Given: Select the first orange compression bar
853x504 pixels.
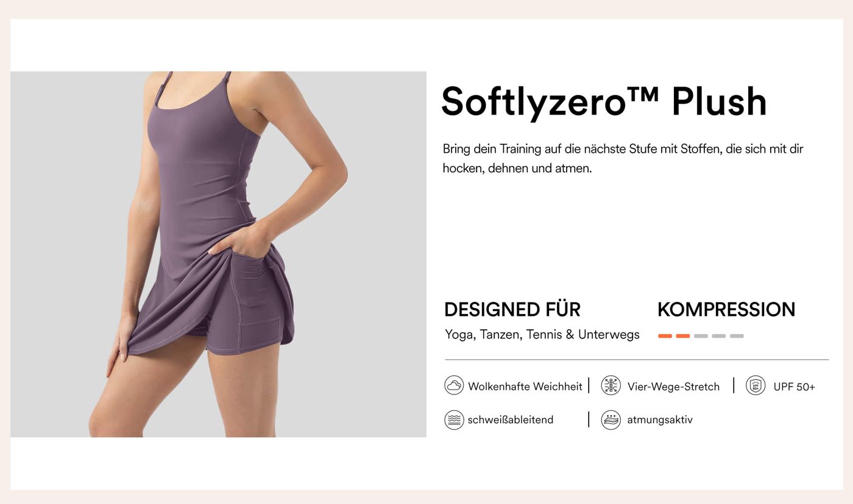Looking at the screenshot, I should tap(665, 336).
